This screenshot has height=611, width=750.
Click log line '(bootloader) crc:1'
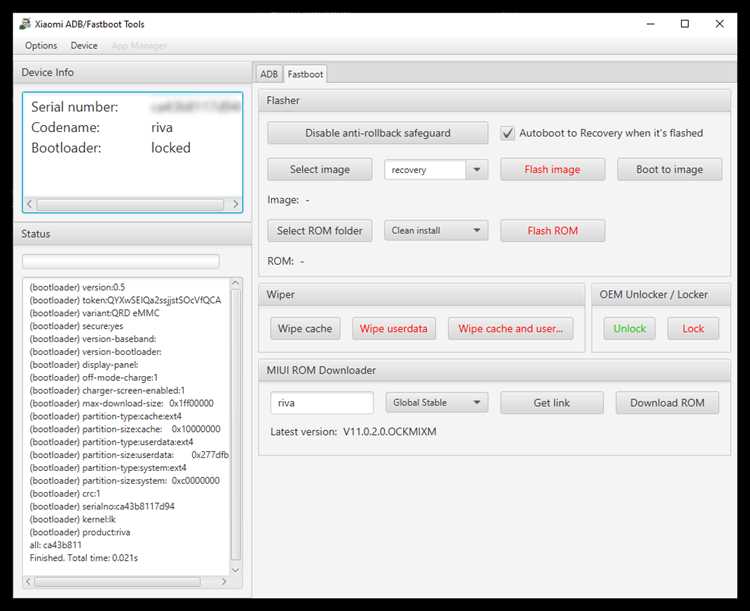[x=65, y=494]
